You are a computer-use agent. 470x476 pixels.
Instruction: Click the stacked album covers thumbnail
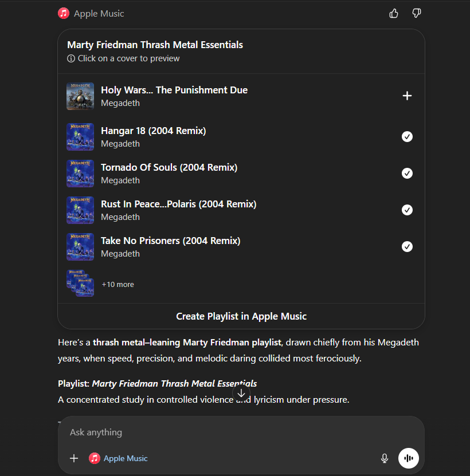point(80,283)
